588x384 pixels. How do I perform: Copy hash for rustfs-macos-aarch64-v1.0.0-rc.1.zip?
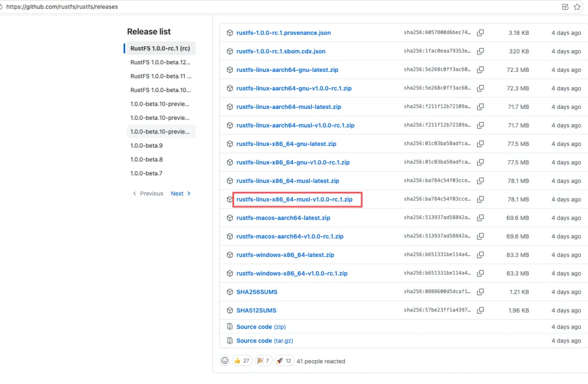[480, 236]
